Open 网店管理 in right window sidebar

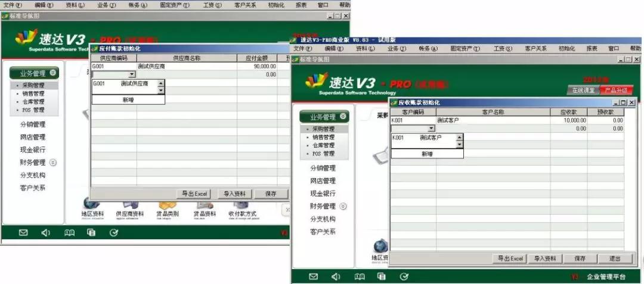[323, 181]
